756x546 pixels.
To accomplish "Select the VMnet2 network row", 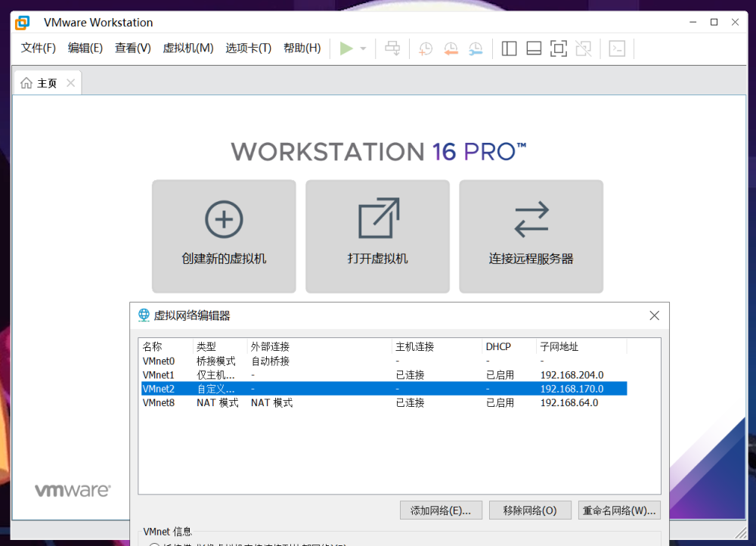I will tap(384, 389).
